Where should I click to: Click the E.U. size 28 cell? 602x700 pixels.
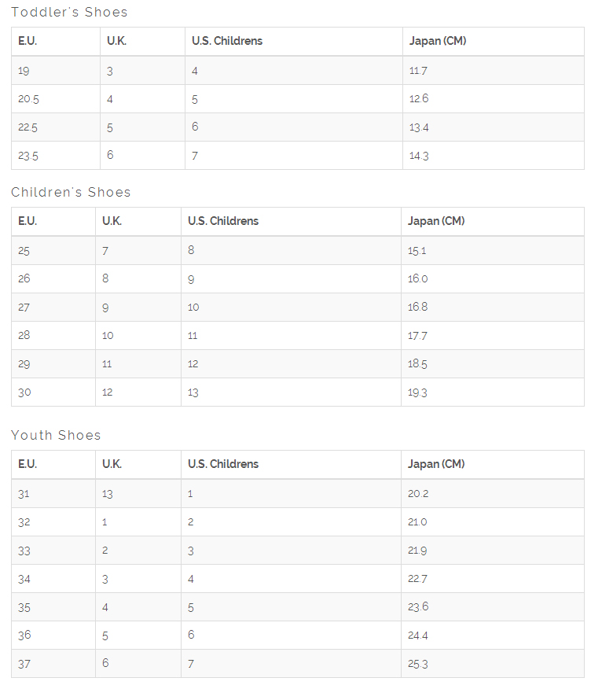[x=24, y=336]
